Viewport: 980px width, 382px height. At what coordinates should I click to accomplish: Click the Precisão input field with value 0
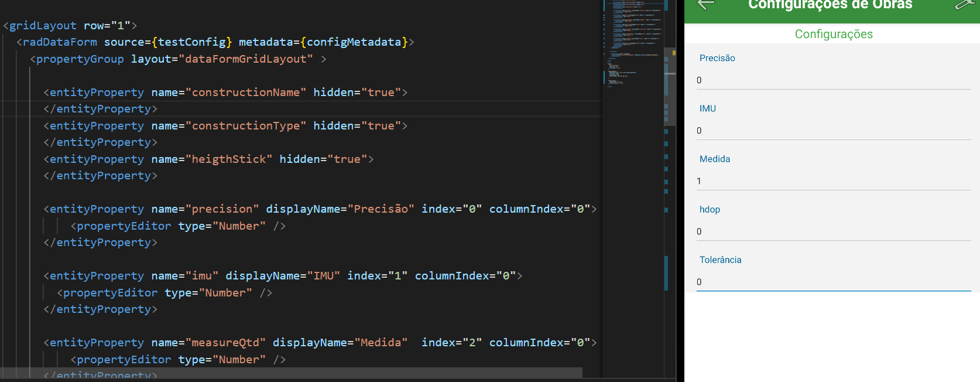pyautogui.click(x=834, y=80)
